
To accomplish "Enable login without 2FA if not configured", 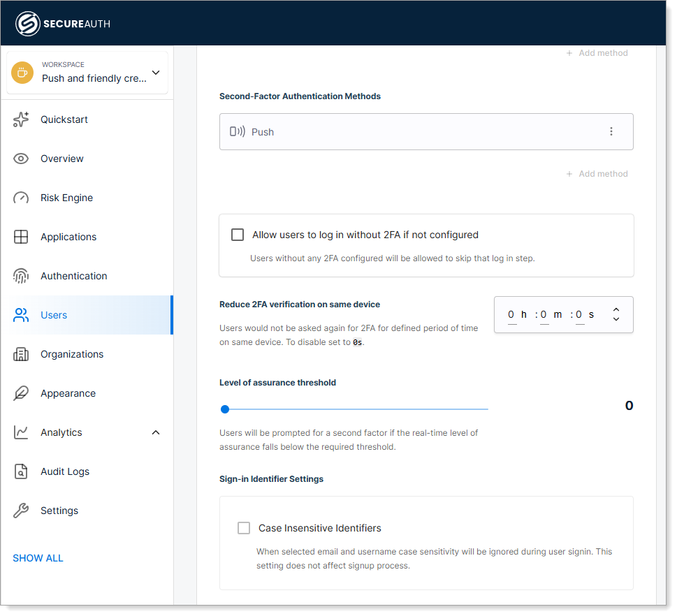I will tap(237, 235).
